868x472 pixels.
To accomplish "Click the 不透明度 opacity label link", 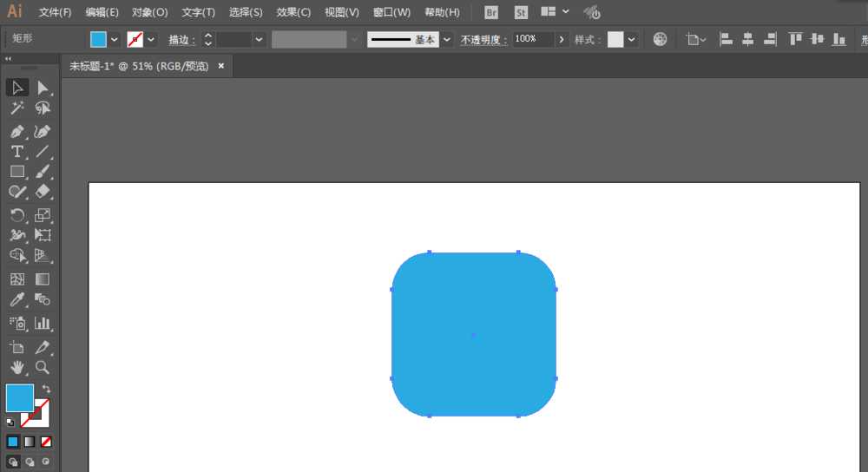I will tap(483, 40).
